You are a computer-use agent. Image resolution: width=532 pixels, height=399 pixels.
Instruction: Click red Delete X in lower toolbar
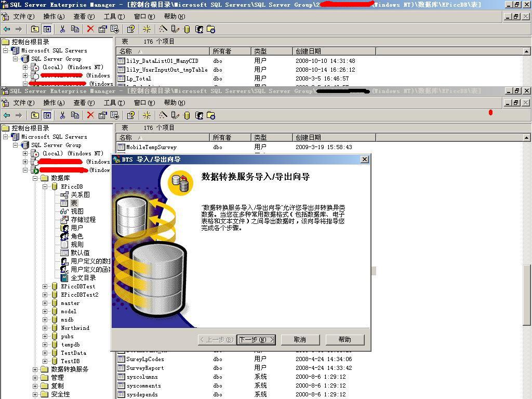coord(90,115)
